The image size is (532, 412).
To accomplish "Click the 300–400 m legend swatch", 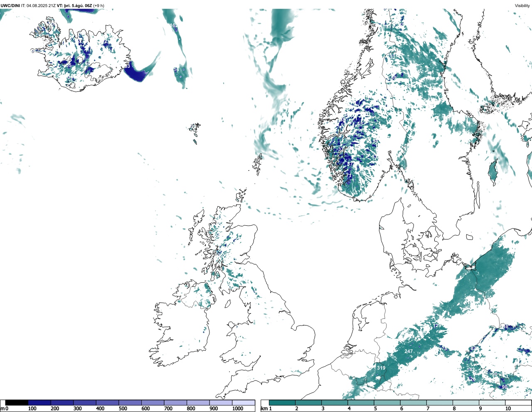I will coord(85,402).
